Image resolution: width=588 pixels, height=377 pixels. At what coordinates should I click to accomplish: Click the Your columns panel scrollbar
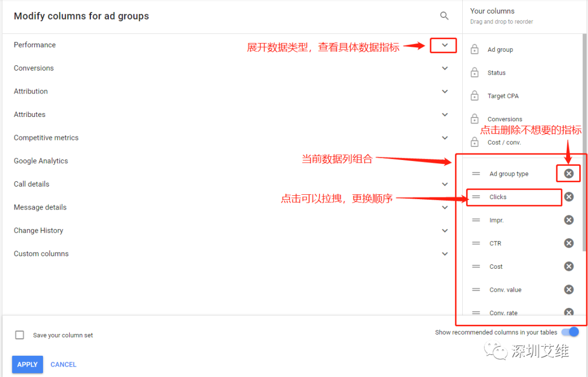coord(584,143)
